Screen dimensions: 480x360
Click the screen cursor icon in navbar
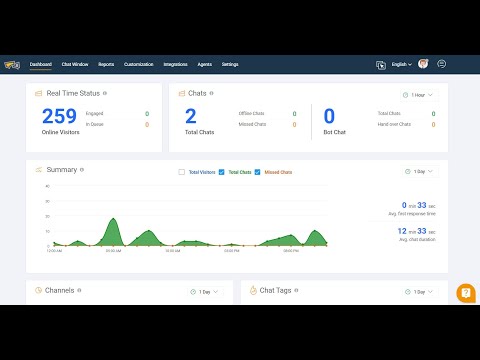[x=381, y=65]
